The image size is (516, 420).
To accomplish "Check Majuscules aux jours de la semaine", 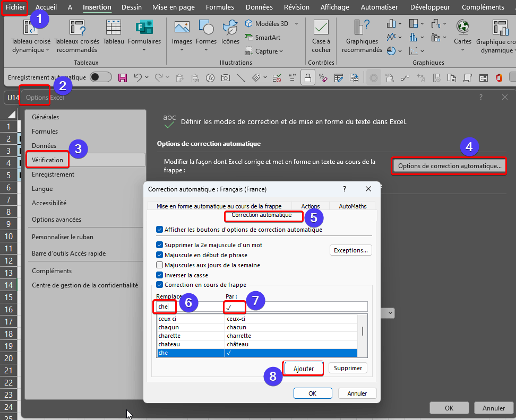I will pyautogui.click(x=160, y=265).
